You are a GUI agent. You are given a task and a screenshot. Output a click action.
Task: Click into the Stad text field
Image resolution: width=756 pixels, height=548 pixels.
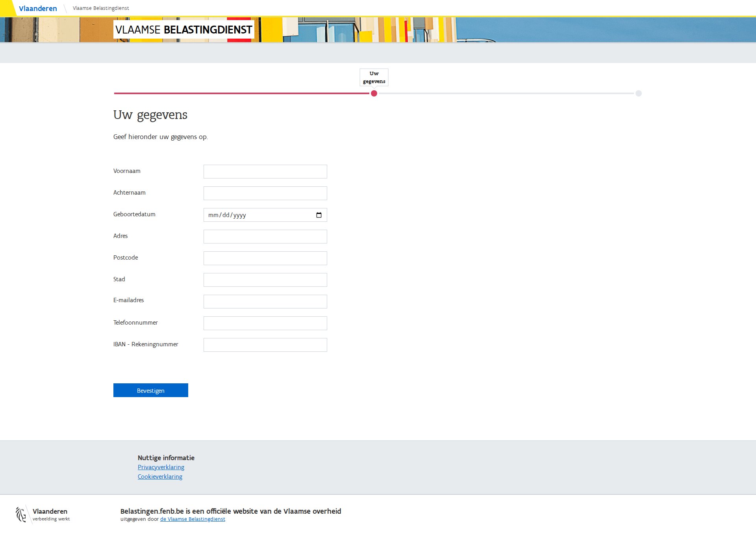click(265, 280)
